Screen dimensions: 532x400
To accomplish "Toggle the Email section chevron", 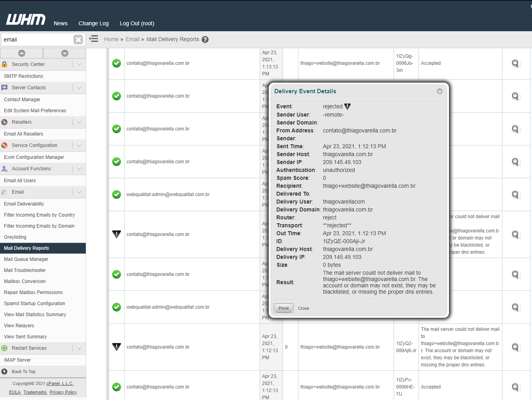I will coord(79,192).
